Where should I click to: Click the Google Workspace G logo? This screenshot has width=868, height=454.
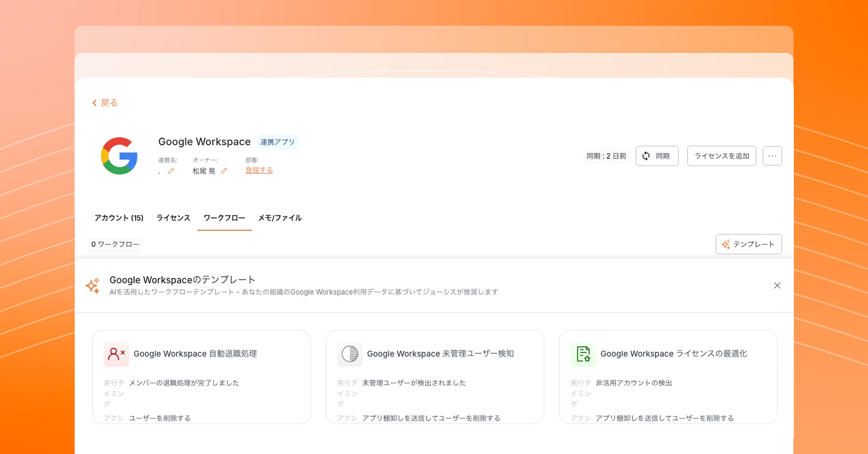point(119,156)
